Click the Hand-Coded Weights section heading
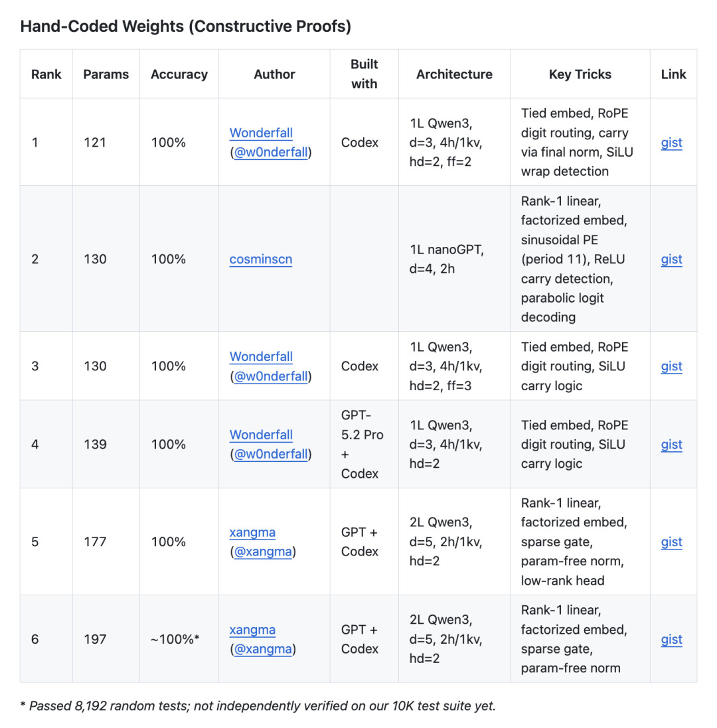717x728 pixels. click(186, 27)
